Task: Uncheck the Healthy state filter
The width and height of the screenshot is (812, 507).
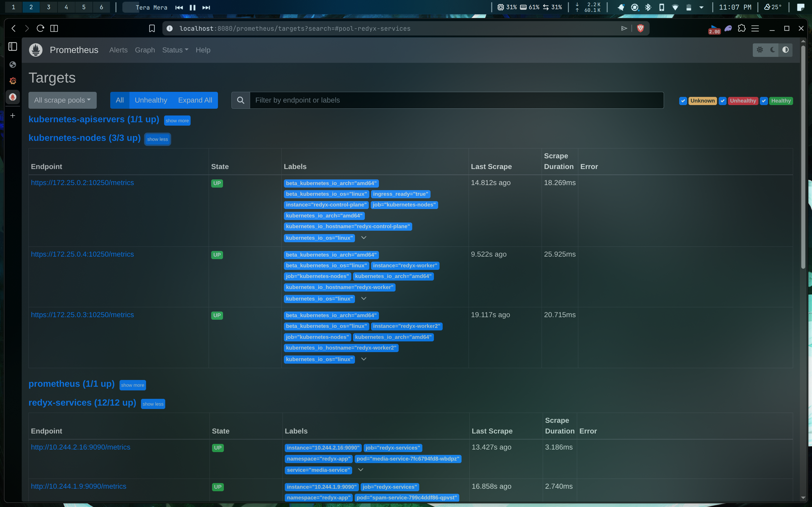Action: coord(764,101)
